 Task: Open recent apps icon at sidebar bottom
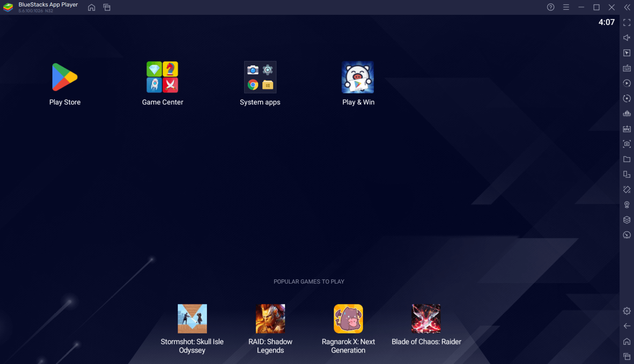click(x=627, y=356)
